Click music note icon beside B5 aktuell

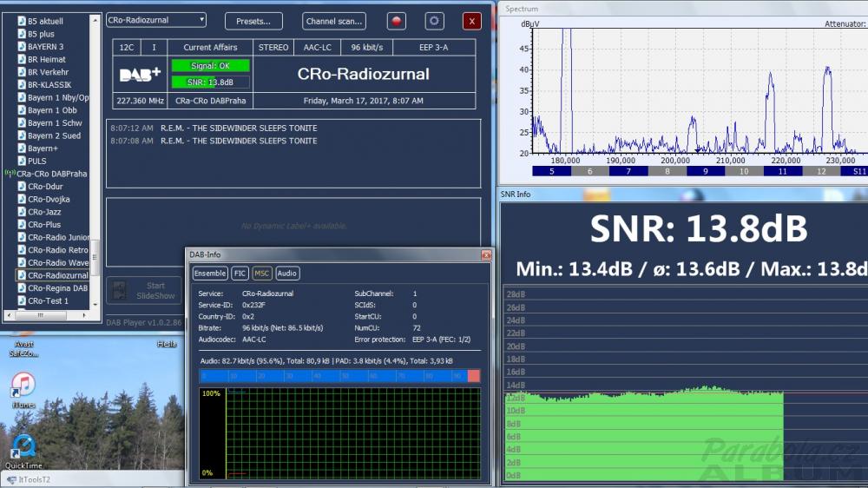click(x=22, y=21)
